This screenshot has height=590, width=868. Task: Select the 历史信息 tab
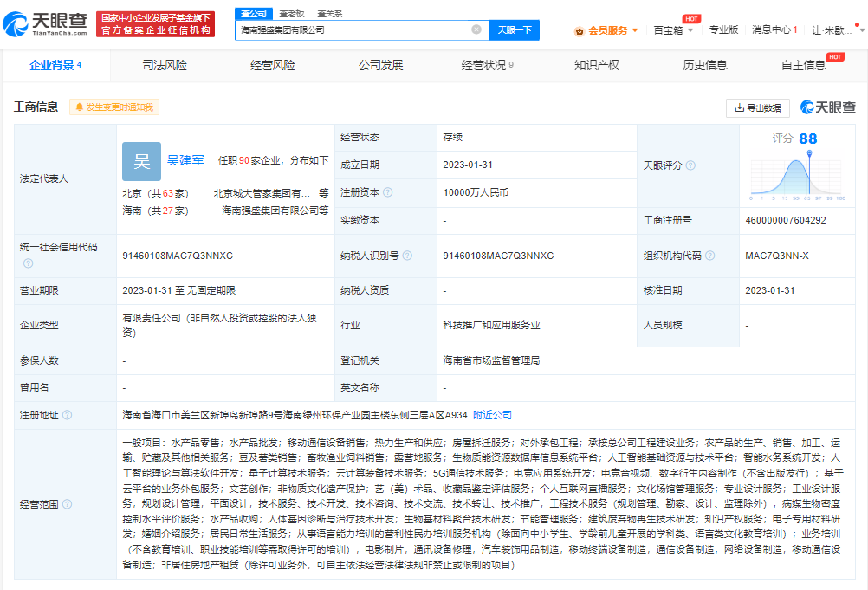704,65
